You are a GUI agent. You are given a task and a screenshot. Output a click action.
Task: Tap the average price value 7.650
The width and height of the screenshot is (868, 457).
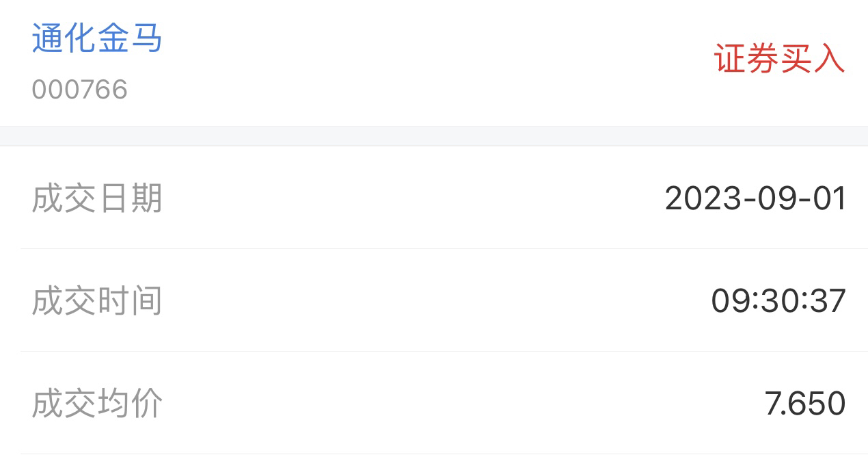(x=805, y=404)
